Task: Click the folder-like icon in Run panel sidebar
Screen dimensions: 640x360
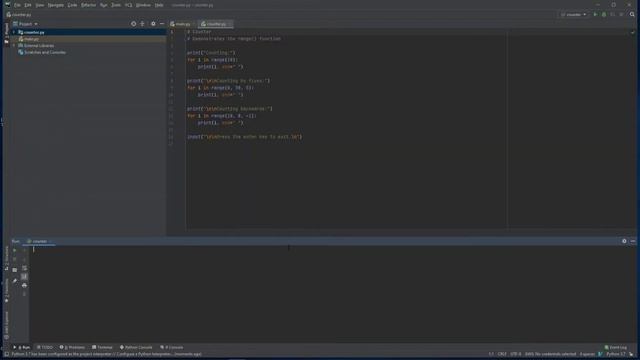Action: click(15, 270)
